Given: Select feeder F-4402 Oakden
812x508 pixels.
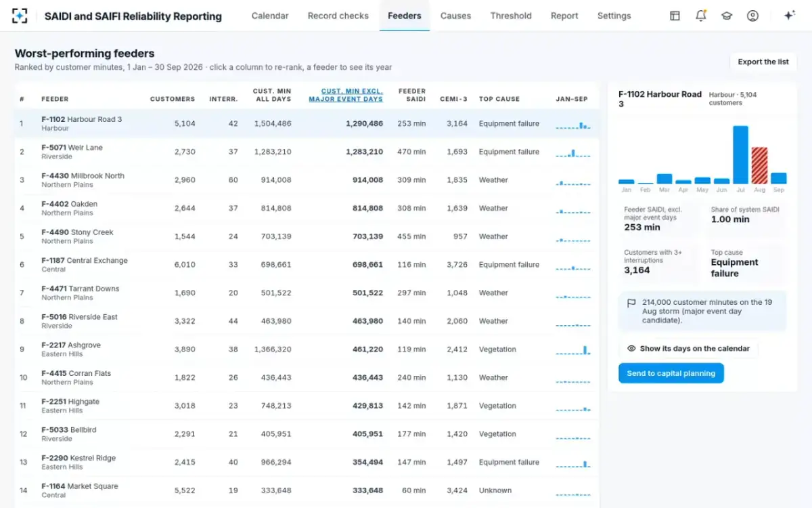Looking at the screenshot, I should point(307,208).
